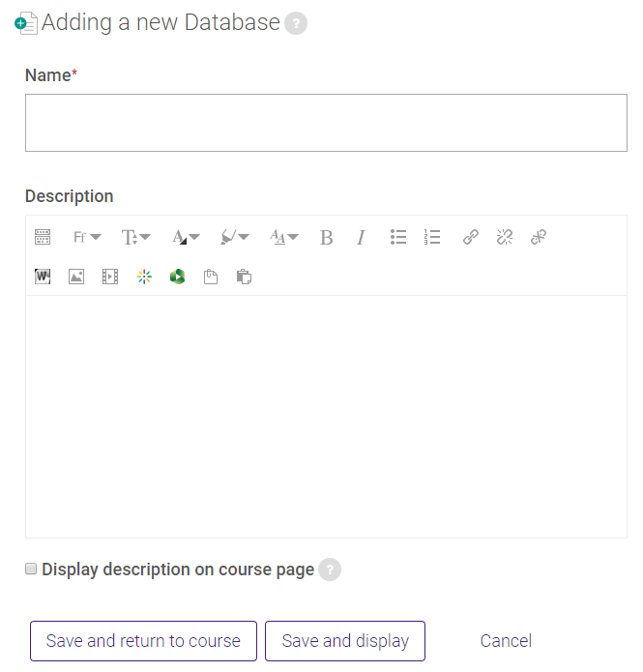Insert an image into the description
This screenshot has width=643, height=672.
pos(76,277)
